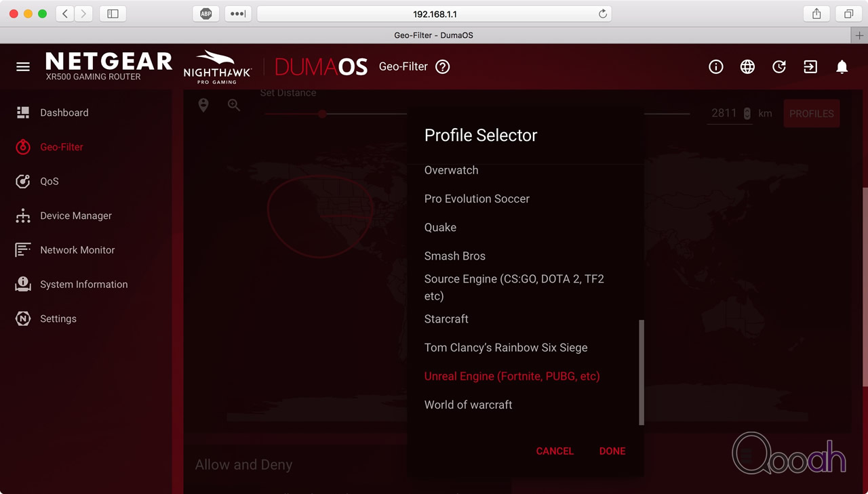This screenshot has height=494, width=868.
Task: Click DONE in Profile Selector
Action: point(612,451)
